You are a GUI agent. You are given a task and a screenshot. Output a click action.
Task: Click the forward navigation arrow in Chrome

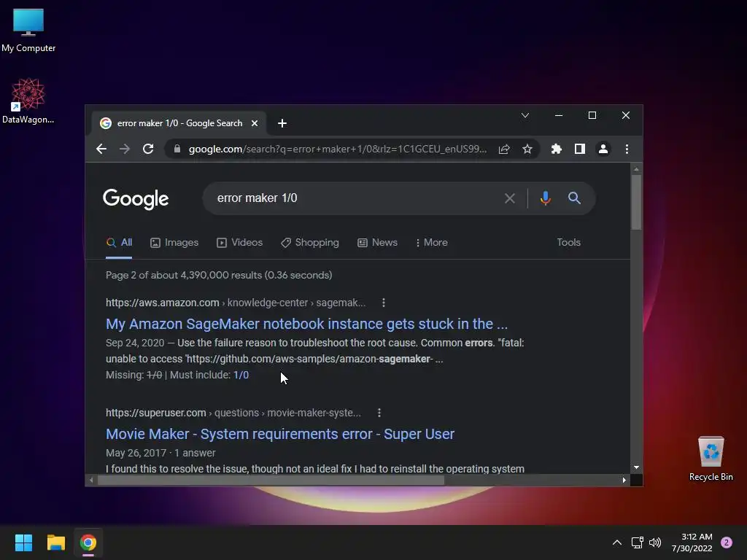pyautogui.click(x=125, y=149)
